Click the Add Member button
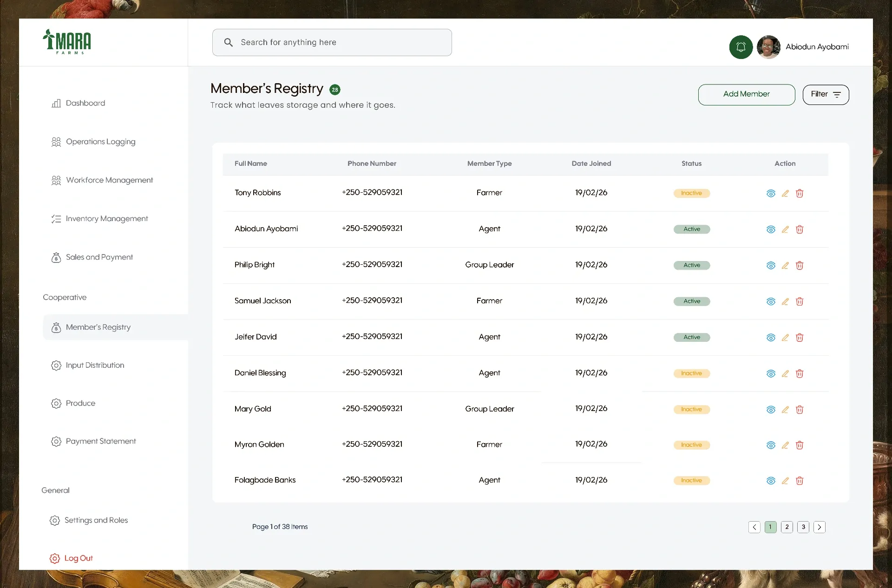This screenshot has height=588, width=892. (x=747, y=95)
